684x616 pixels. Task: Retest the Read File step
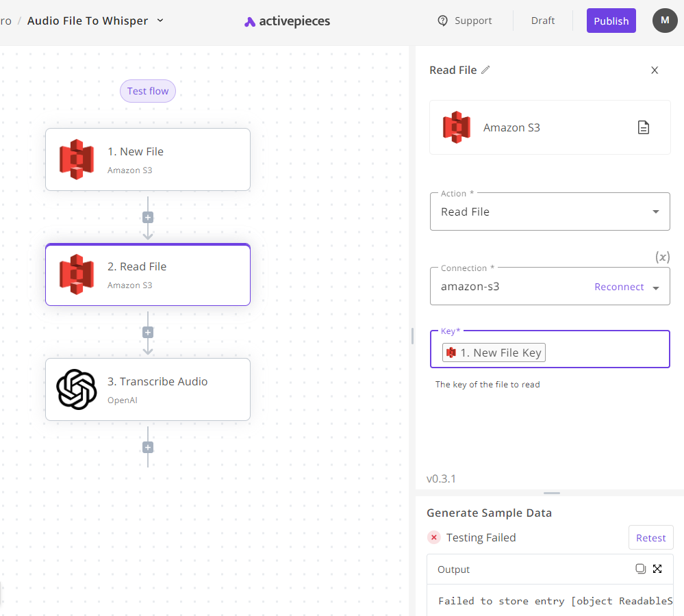(650, 537)
